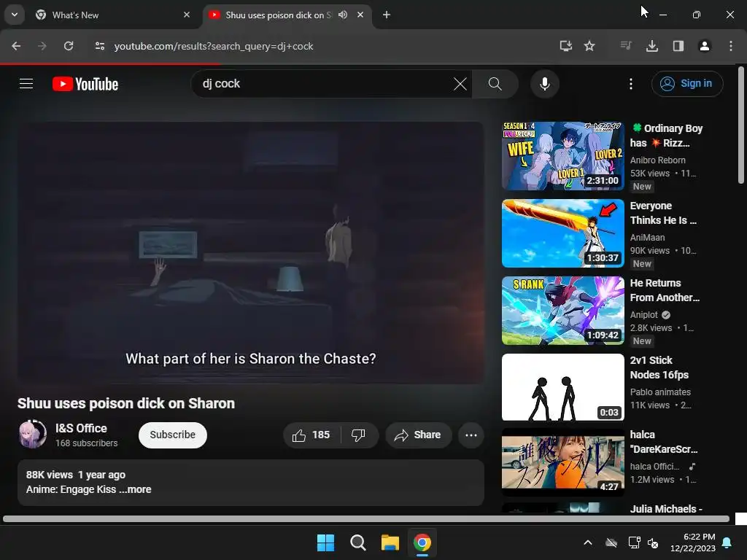Open Ordinary Boy has Rizz thumbnail
Screen dimensions: 747x560
pyautogui.click(x=562, y=156)
